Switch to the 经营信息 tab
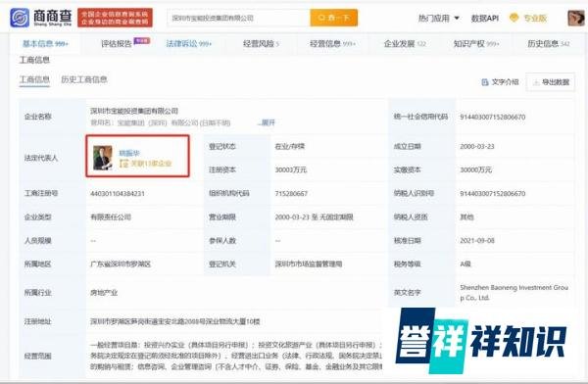 click(332, 44)
